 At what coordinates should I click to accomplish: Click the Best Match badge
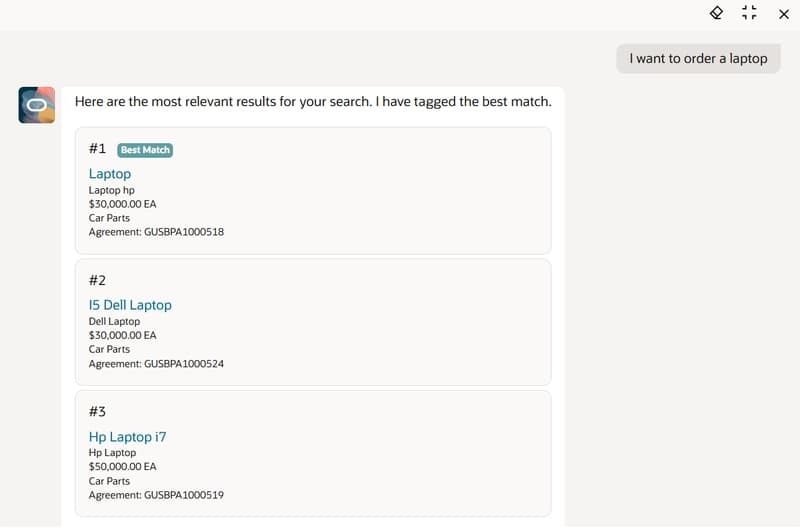pos(145,150)
